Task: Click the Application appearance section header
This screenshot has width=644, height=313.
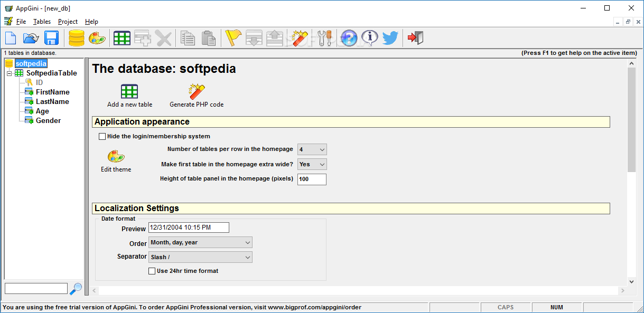Action: click(351, 122)
